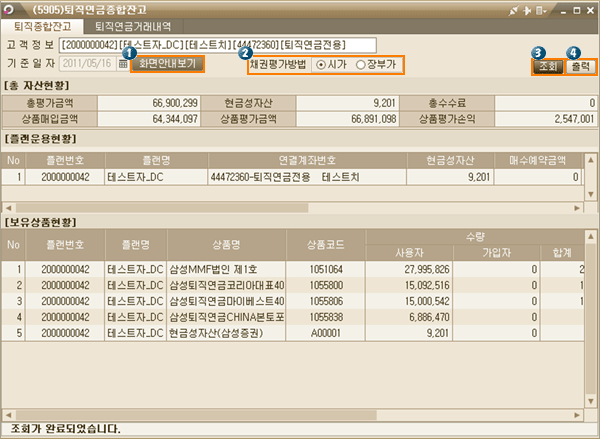This screenshot has width=600, height=439.
Task: Click the 기준일자 date field
Action: [x=87, y=64]
